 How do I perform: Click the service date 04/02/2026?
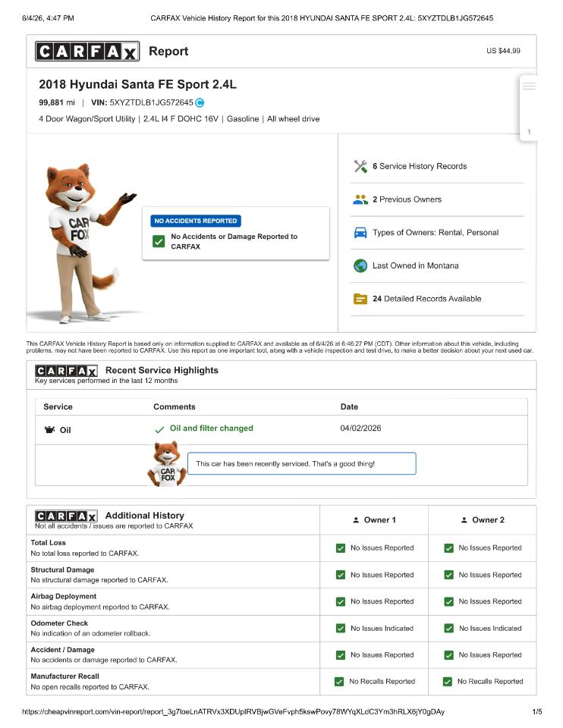[360, 428]
